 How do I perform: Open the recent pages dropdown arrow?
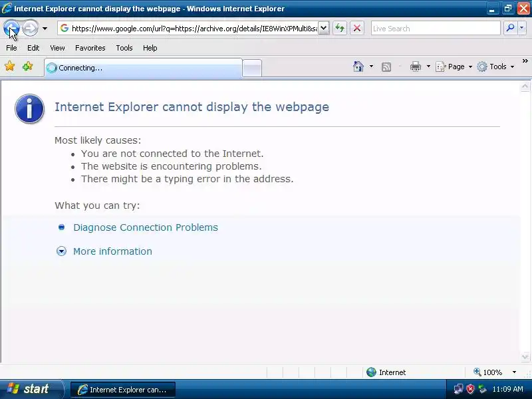45,29
